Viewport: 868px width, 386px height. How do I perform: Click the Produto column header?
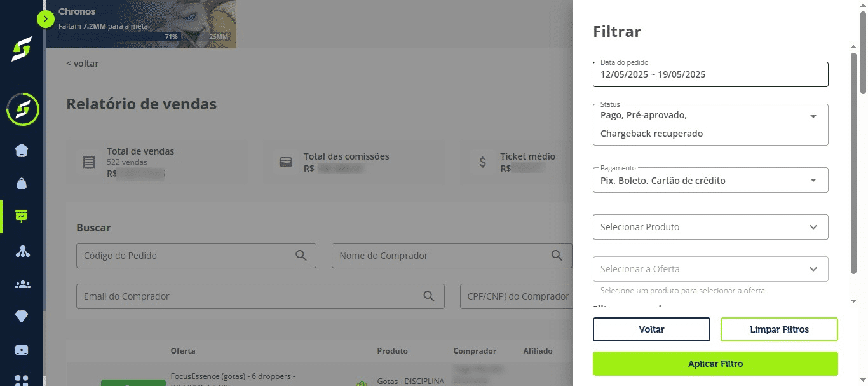[393, 351]
